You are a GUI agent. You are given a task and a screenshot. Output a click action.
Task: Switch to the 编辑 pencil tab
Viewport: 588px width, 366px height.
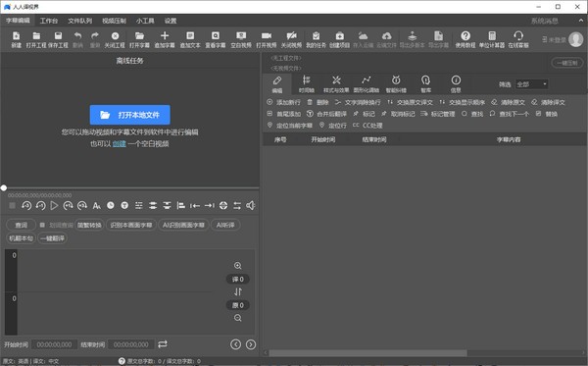pyautogui.click(x=277, y=84)
